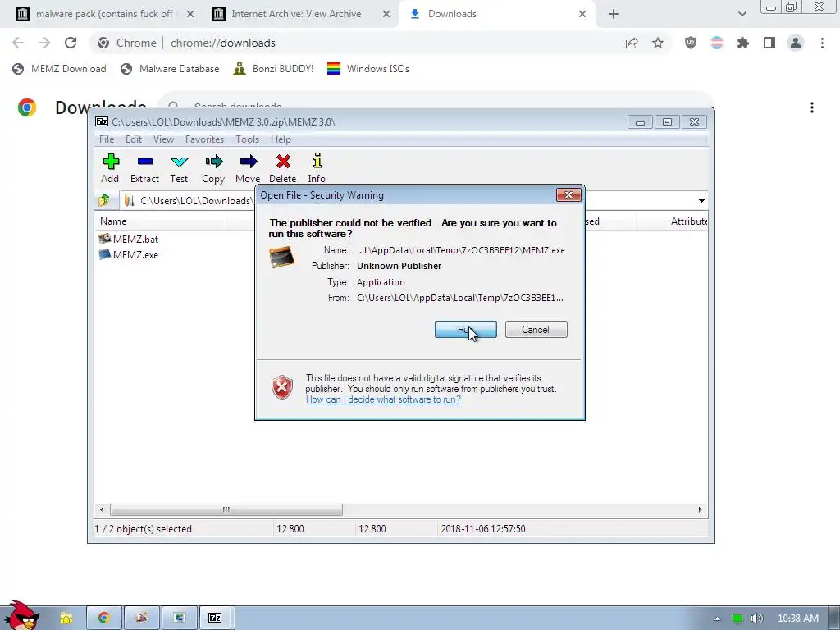The height and width of the screenshot is (630, 840).
Task: Close the Security Warning dialog
Action: click(568, 195)
